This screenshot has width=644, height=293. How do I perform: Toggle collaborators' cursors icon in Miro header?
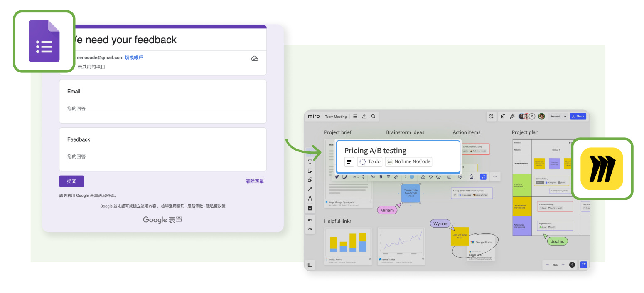tap(503, 117)
